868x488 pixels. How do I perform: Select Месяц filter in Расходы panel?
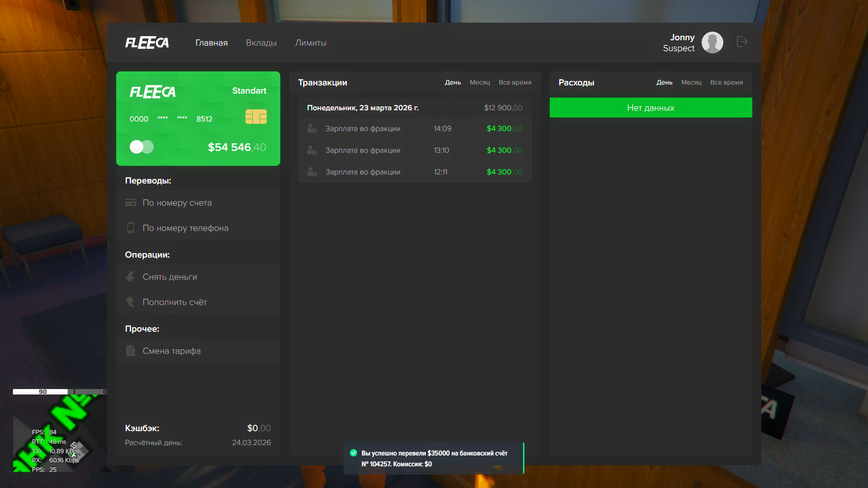[x=691, y=82]
